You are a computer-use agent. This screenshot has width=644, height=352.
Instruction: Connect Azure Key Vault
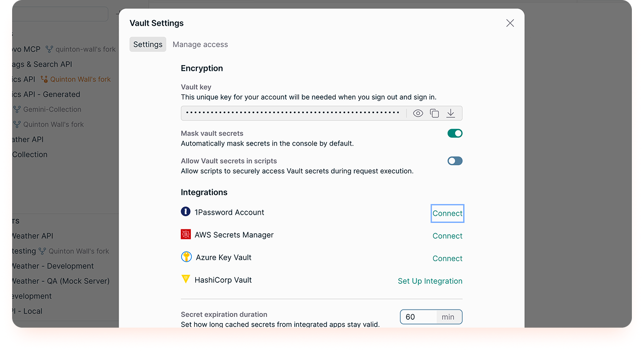tap(447, 258)
